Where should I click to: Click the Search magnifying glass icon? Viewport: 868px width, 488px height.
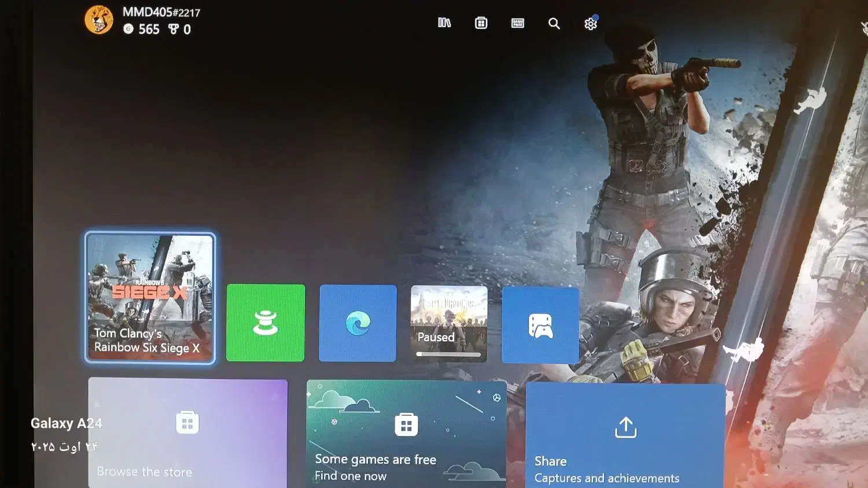[554, 24]
